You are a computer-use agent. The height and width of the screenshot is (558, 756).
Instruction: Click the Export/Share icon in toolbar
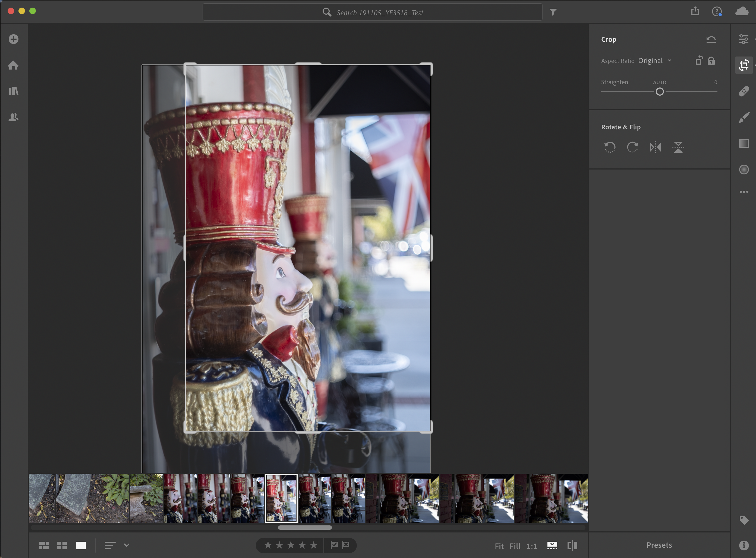coord(695,12)
